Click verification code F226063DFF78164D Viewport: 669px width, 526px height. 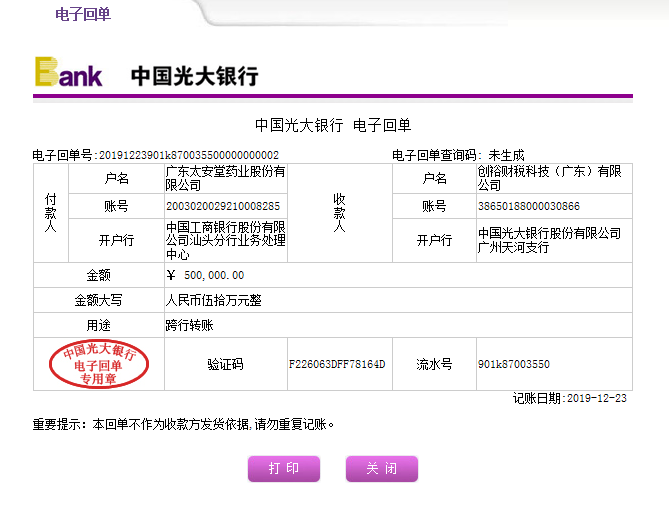click(x=337, y=364)
